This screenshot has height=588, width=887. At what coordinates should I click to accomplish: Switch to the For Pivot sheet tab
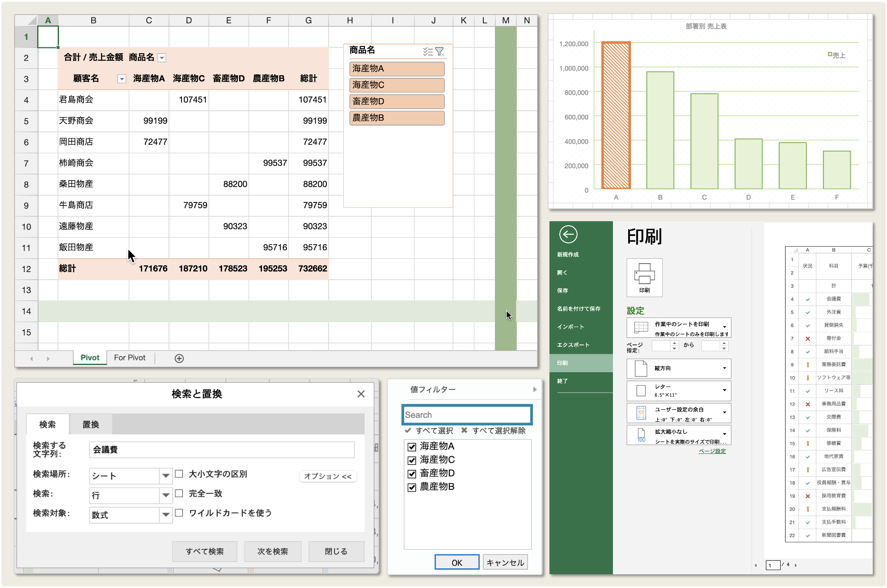[130, 358]
